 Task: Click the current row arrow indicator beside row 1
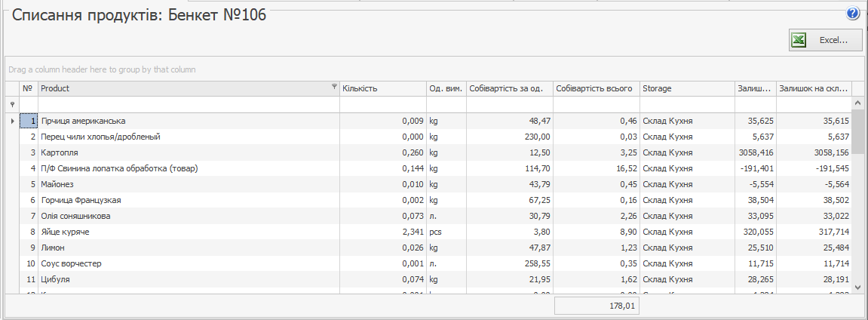click(x=11, y=121)
